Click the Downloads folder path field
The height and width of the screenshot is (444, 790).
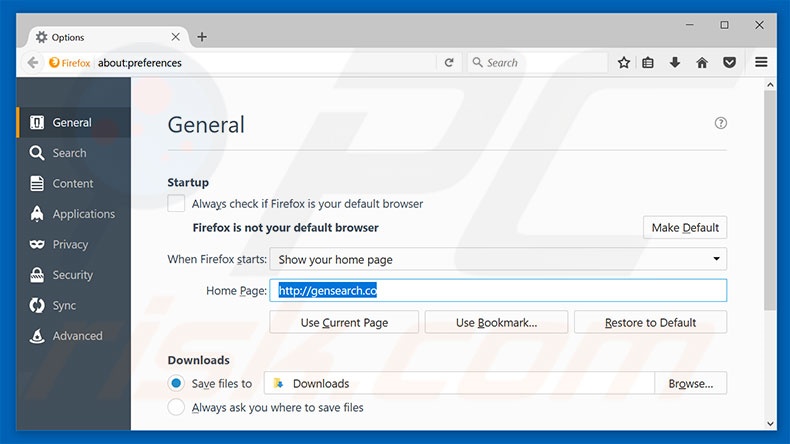(x=459, y=384)
